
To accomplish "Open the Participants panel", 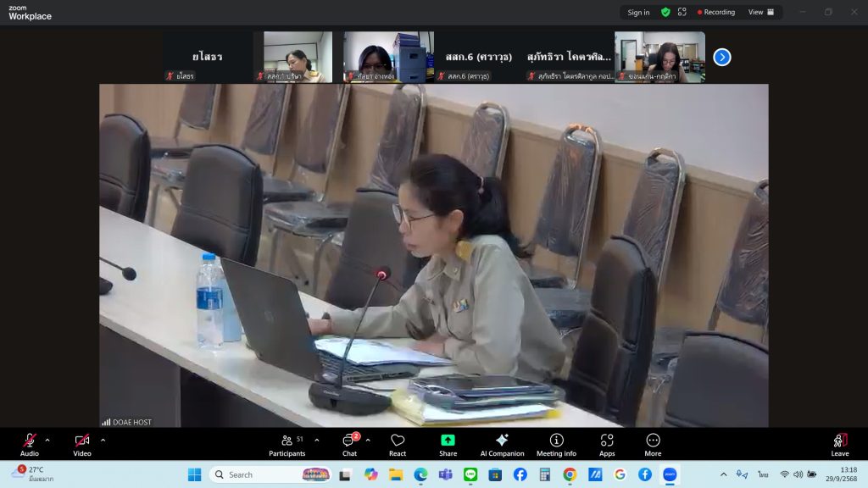I will coord(287,444).
